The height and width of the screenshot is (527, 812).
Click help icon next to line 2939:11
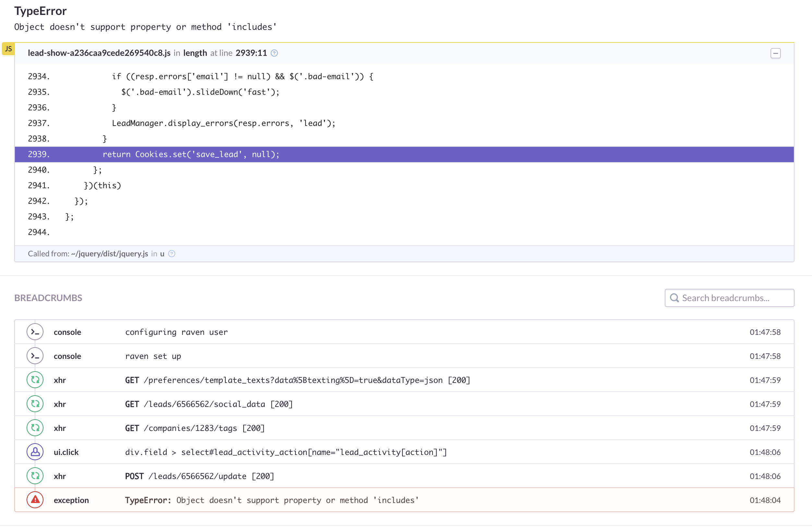coord(274,53)
